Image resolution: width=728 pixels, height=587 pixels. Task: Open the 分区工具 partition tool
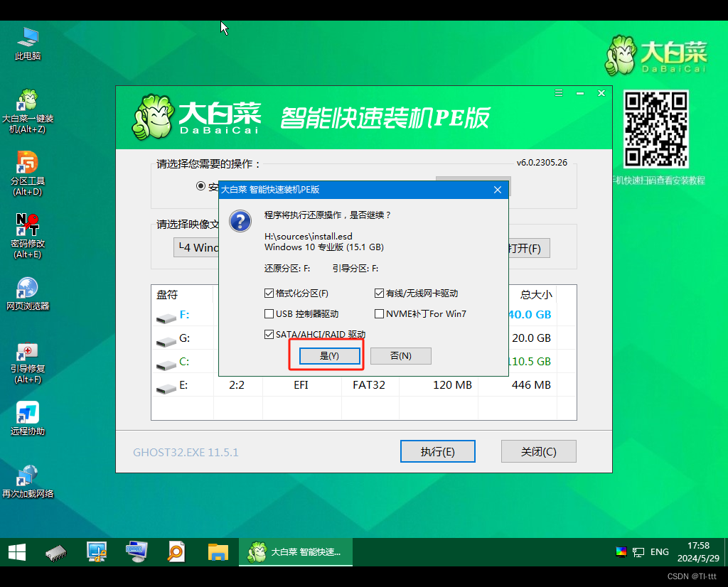point(27,163)
